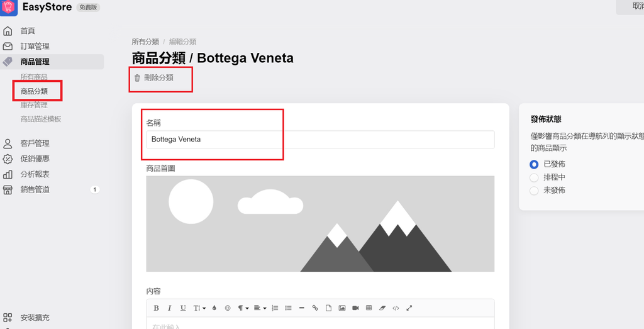This screenshot has height=329, width=644.
Task: Open code view in the editor
Action: pyautogui.click(x=396, y=308)
